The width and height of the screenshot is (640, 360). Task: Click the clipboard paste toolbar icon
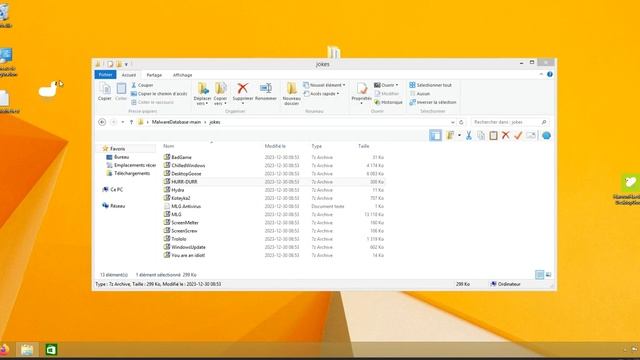point(493,136)
